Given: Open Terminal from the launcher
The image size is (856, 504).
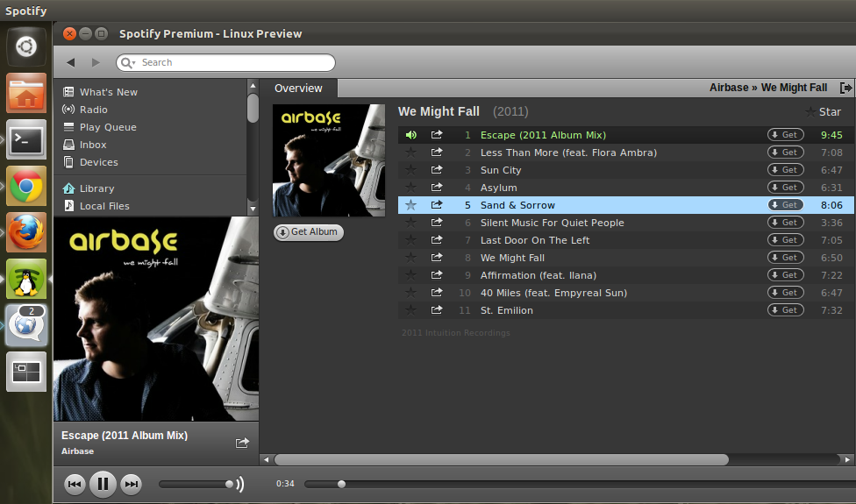Looking at the screenshot, I should [26, 140].
